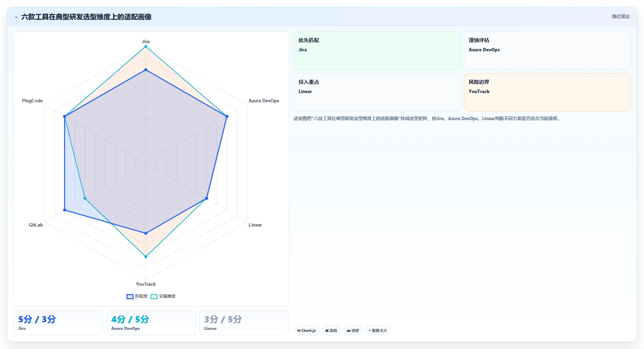The width and height of the screenshot is (644, 349).
Task: Open the 优先匹配 Jira card
Action: pyautogui.click(x=377, y=51)
